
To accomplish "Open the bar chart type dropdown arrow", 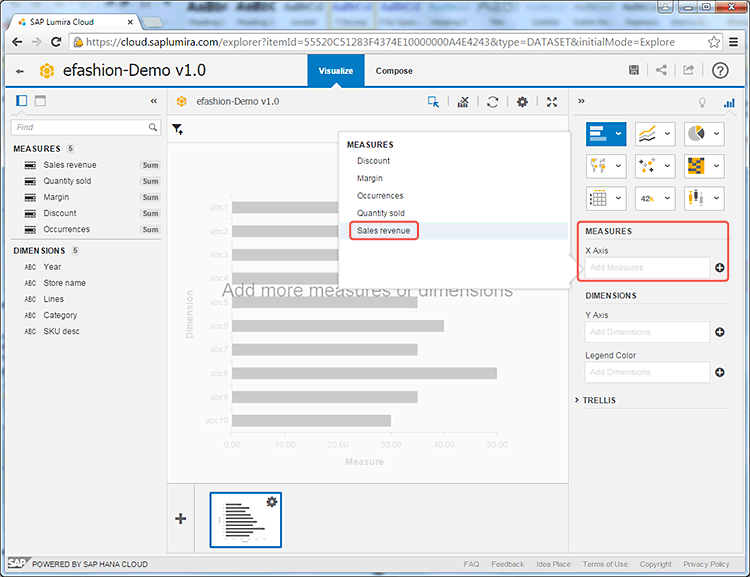I will coord(619,134).
